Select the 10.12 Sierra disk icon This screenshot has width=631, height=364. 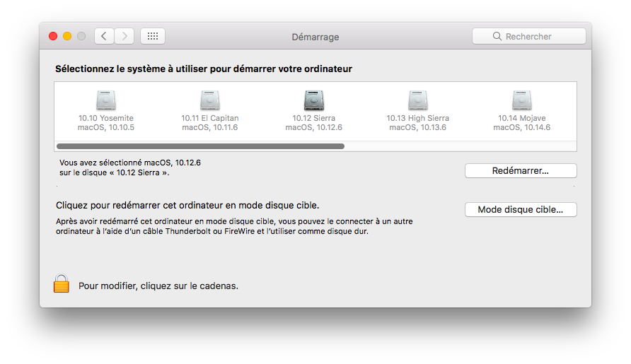pyautogui.click(x=314, y=100)
